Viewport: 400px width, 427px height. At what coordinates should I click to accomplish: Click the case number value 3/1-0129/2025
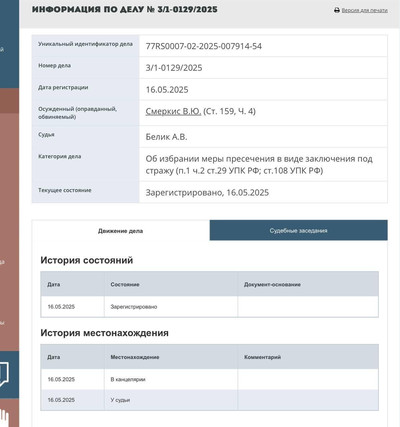coord(174,68)
